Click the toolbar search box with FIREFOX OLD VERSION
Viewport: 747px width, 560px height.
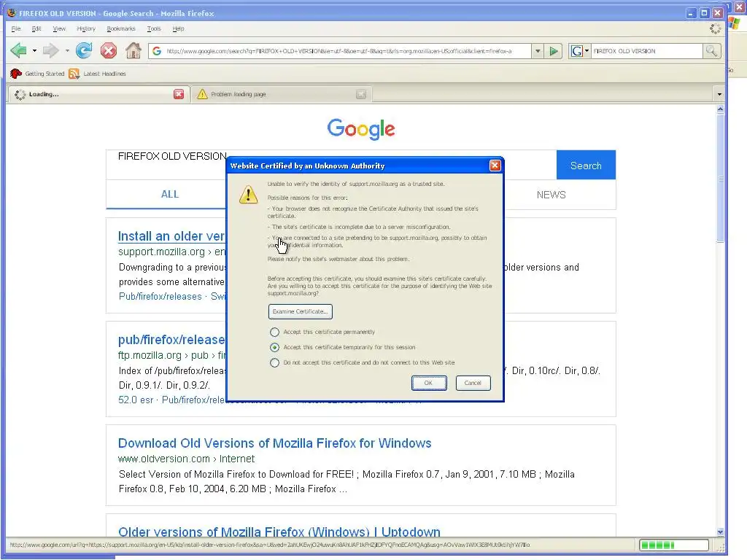coord(646,51)
